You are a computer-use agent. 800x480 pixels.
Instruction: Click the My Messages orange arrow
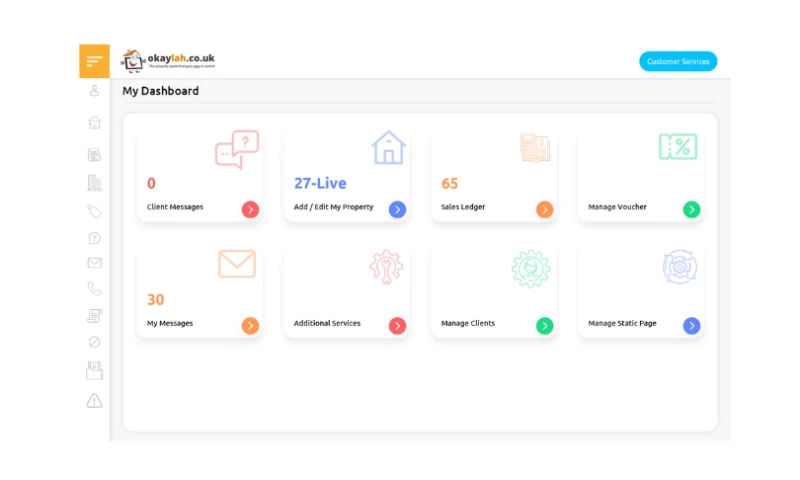pyautogui.click(x=250, y=325)
